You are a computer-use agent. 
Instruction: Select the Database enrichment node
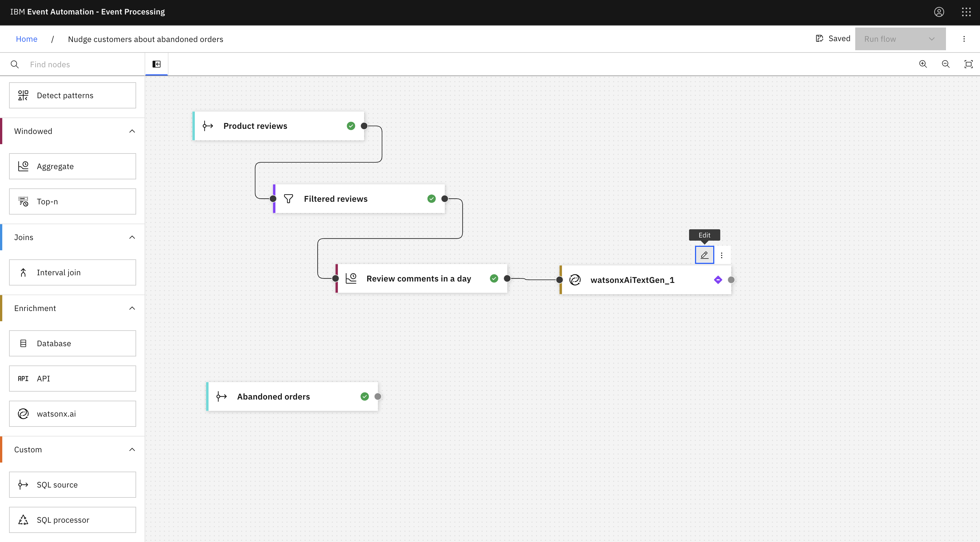pyautogui.click(x=72, y=343)
